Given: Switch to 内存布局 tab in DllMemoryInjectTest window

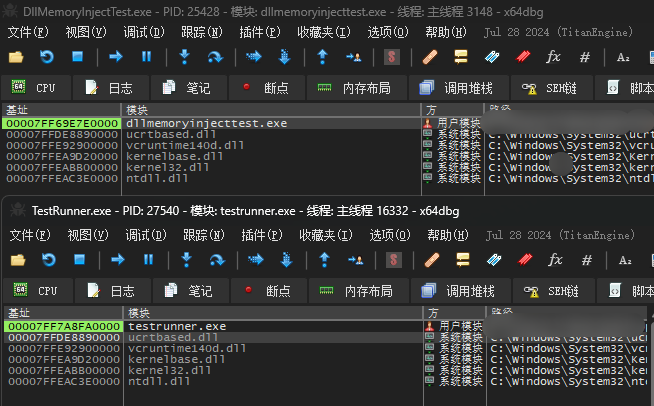Looking at the screenshot, I should (357, 88).
